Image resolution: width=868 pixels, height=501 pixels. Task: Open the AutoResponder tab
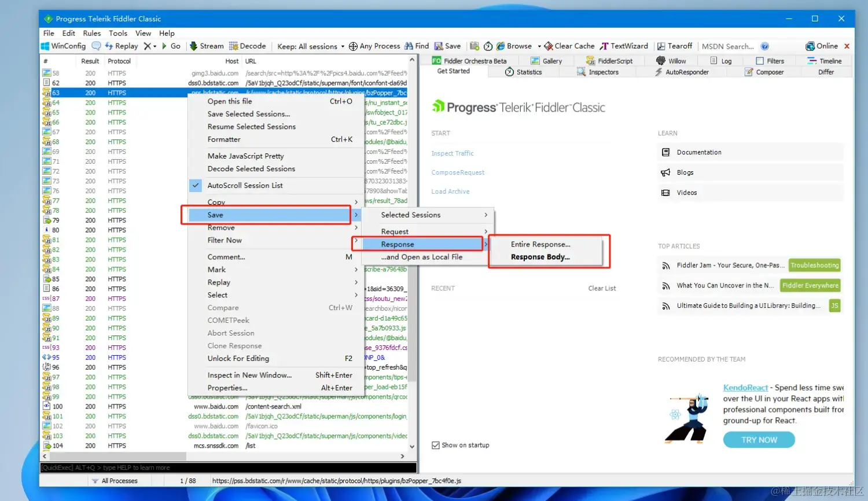682,72
